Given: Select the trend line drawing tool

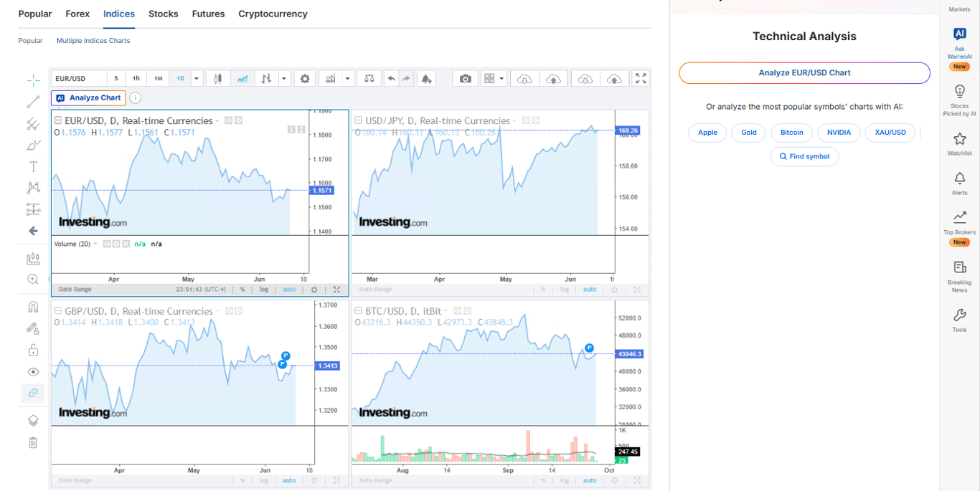Looking at the screenshot, I should (33, 103).
